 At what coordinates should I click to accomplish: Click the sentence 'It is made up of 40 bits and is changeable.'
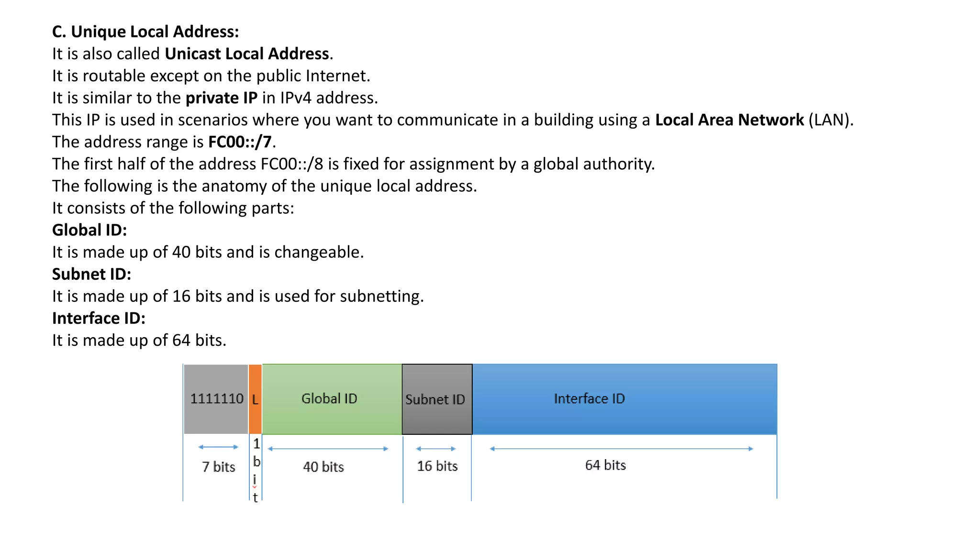[x=208, y=252]
